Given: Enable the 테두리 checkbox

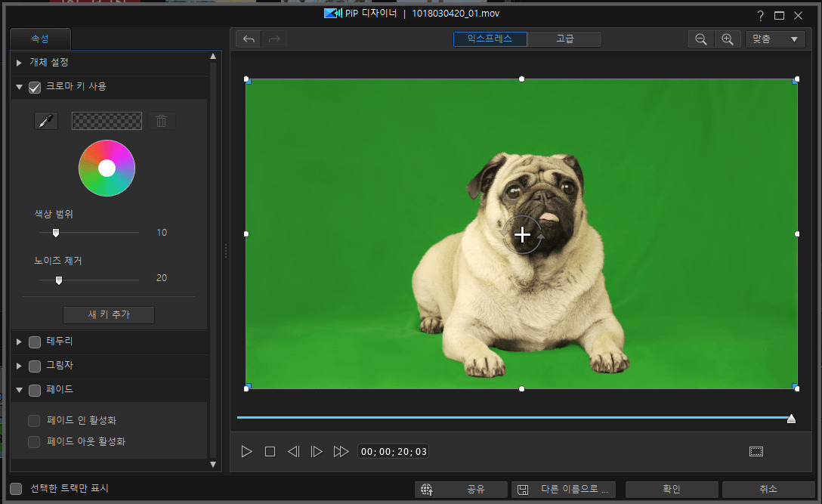Looking at the screenshot, I should point(35,342).
